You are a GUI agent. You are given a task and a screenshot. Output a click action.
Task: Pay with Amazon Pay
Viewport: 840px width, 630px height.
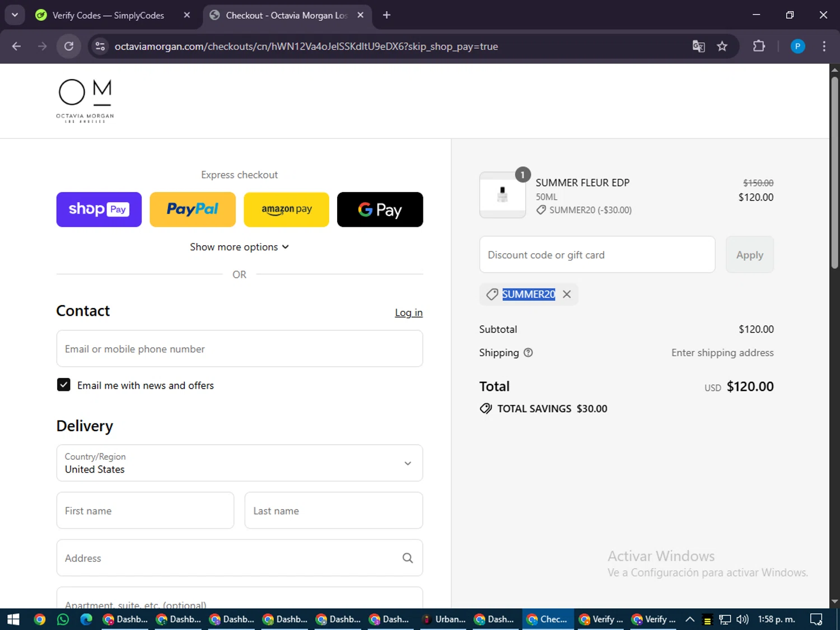pyautogui.click(x=287, y=209)
